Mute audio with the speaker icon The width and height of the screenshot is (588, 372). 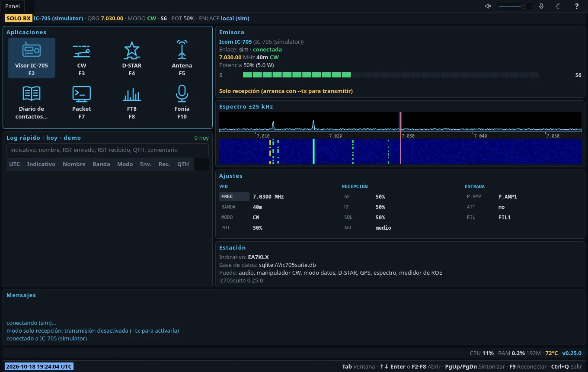pos(488,6)
